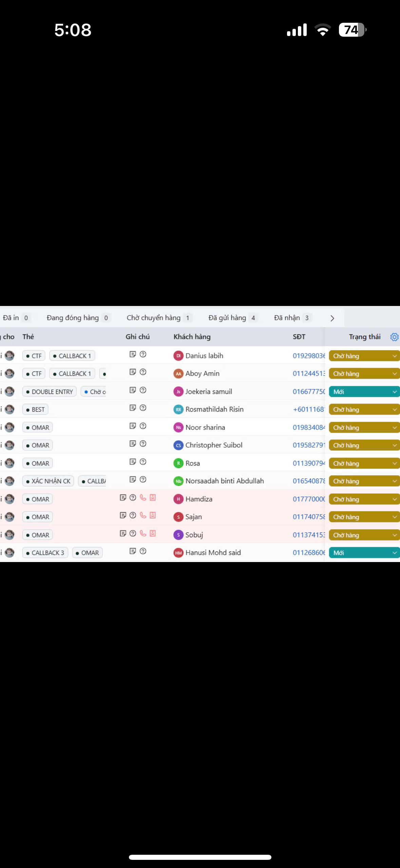Click the red contact icon in Sajan row
400x868 pixels.
pyautogui.click(x=153, y=516)
